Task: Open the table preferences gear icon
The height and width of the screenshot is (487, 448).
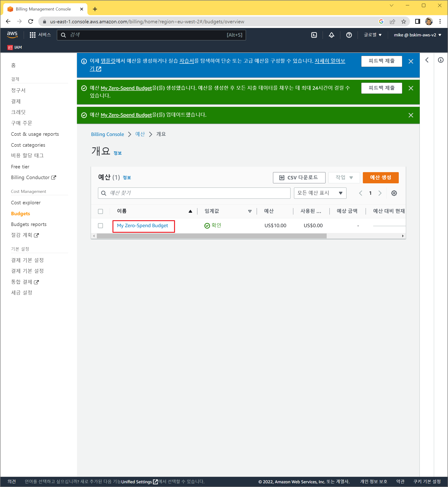Action: tap(394, 193)
